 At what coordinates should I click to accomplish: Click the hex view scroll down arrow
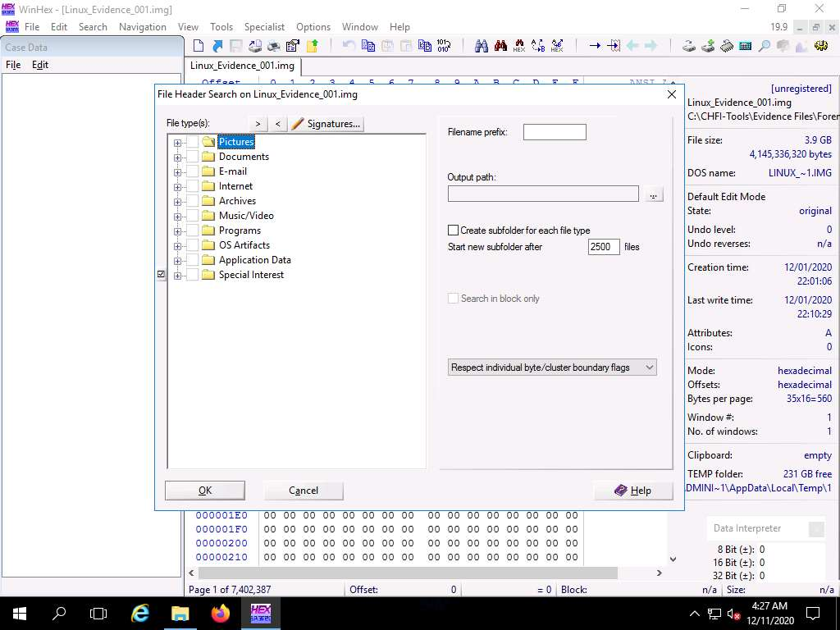[x=673, y=559]
